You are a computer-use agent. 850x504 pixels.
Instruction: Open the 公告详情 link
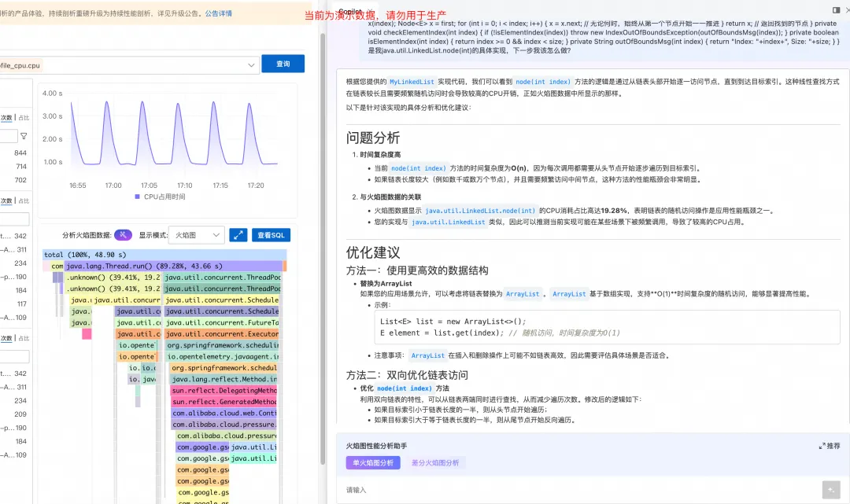click(219, 13)
